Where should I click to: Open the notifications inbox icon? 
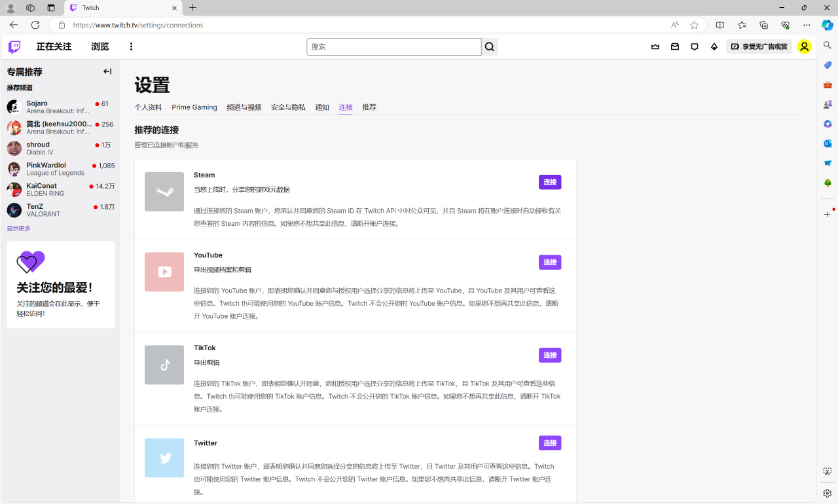pos(675,46)
